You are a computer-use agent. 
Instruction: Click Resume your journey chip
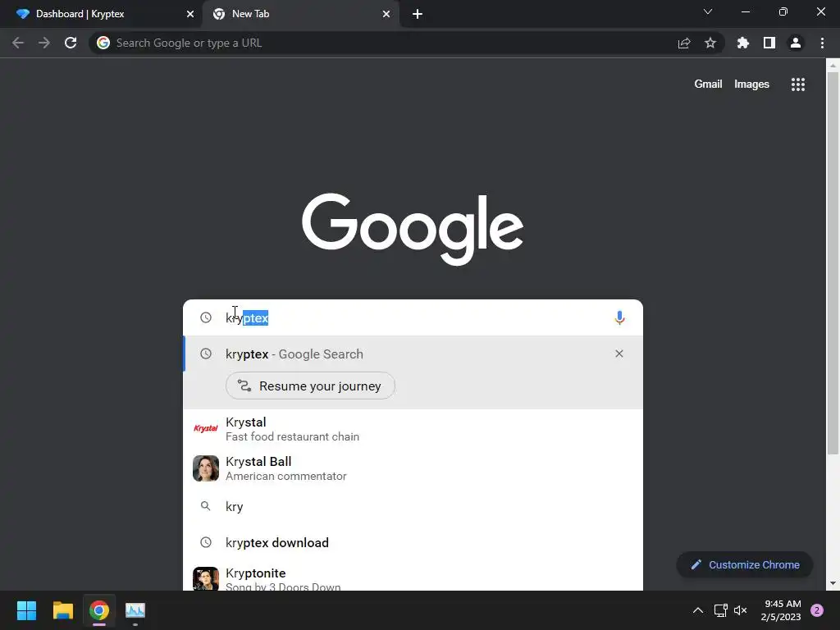pyautogui.click(x=310, y=386)
